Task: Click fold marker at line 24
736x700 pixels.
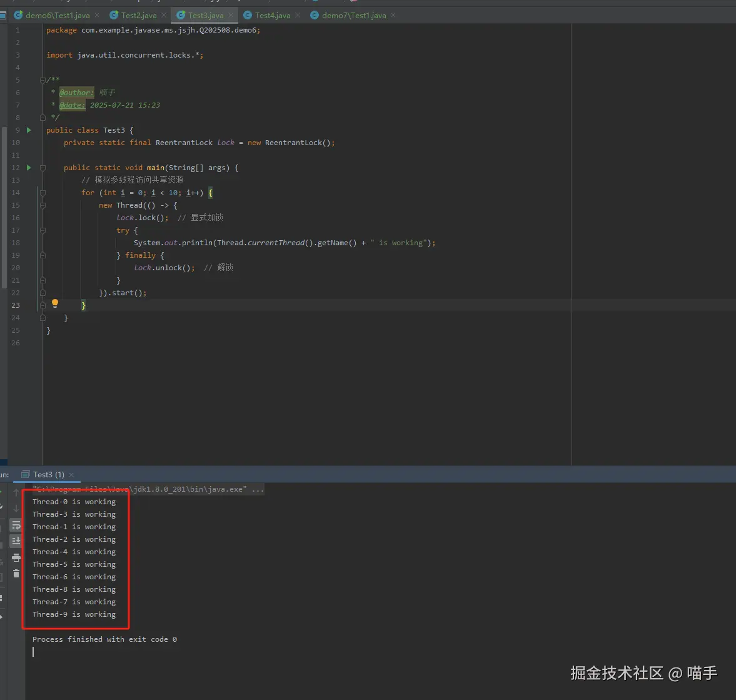Action: [x=43, y=318]
